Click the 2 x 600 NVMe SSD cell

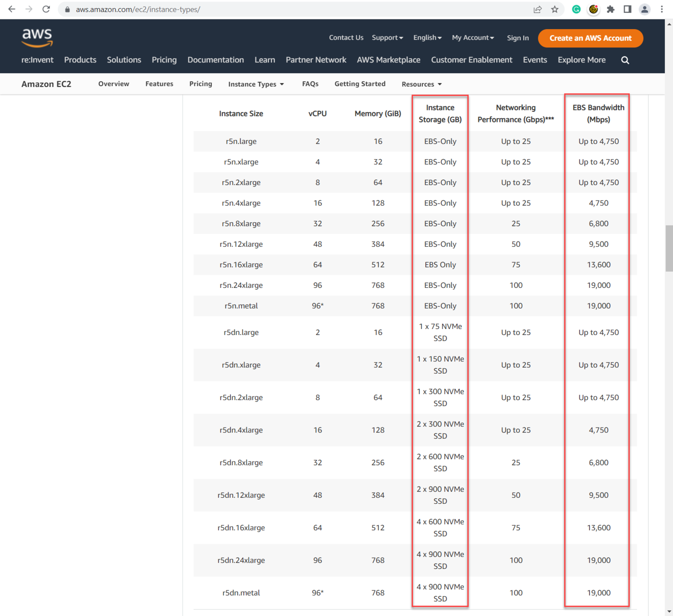point(440,462)
